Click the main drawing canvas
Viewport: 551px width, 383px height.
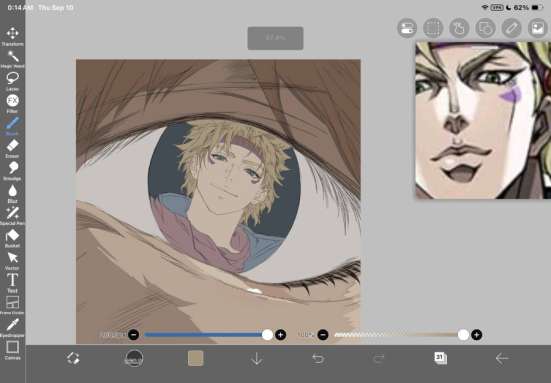click(218, 201)
